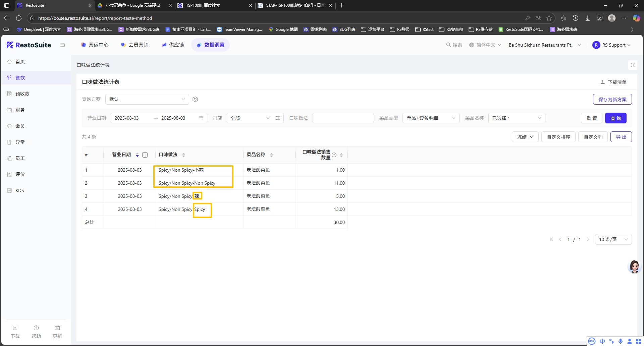Open the calendar icon in date range
The width and height of the screenshot is (644, 346).
201,118
